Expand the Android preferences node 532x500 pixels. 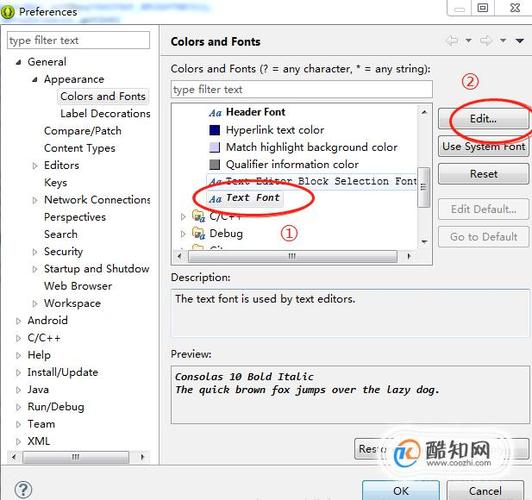point(18,321)
